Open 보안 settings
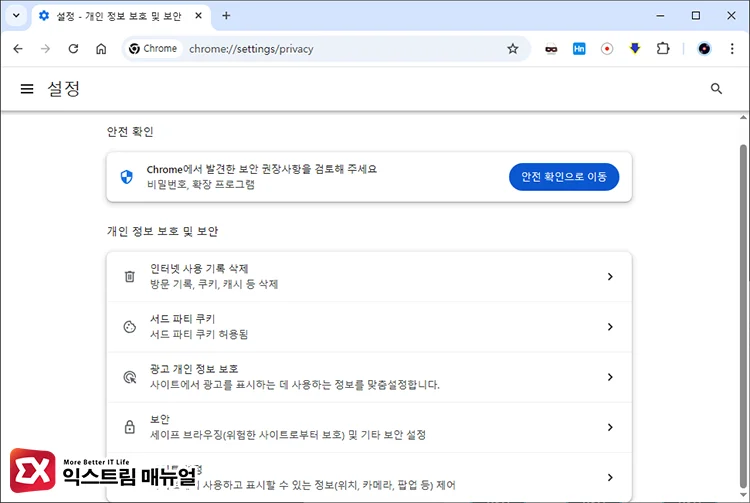750x503 pixels. pyautogui.click(x=369, y=427)
